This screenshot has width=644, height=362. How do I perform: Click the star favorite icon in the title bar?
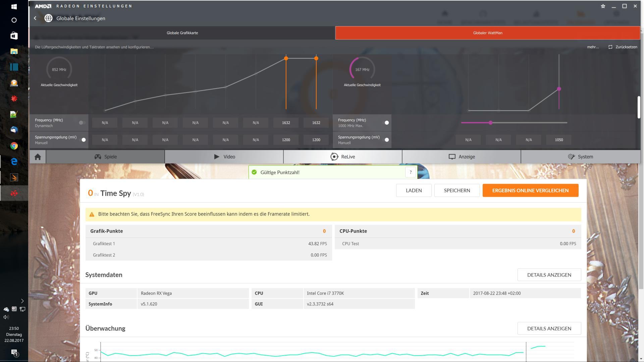pyautogui.click(x=603, y=6)
